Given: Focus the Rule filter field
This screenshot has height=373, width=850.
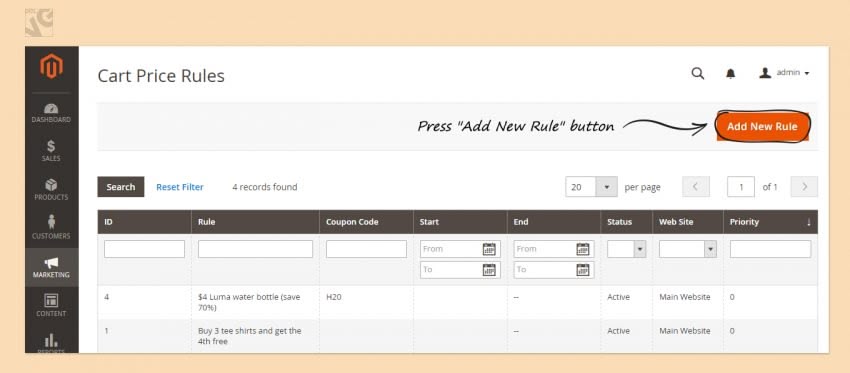Looking at the screenshot, I should pos(255,249).
